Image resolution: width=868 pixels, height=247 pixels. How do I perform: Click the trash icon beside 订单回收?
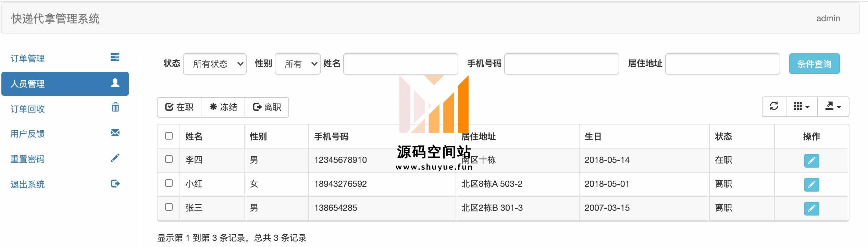pos(115,107)
